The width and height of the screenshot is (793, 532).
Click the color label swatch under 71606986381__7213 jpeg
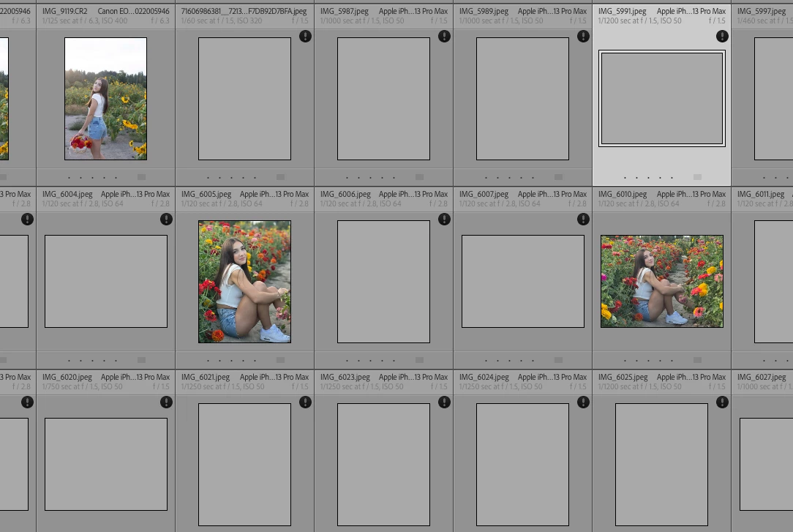[281, 177]
